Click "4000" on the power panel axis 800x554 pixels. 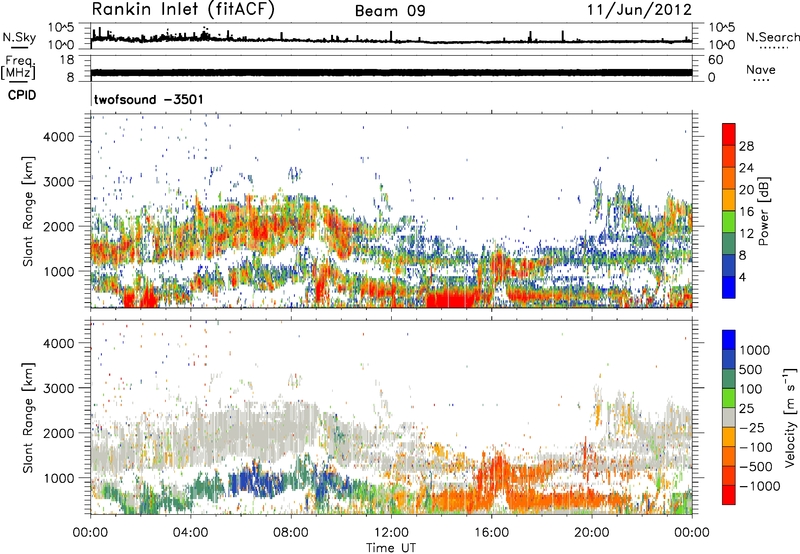[58, 137]
